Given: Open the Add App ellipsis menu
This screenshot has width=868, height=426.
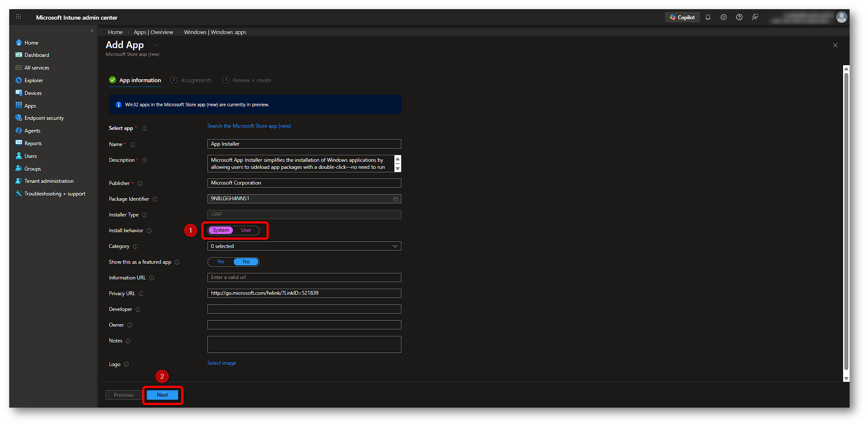Looking at the screenshot, I should point(156,45).
